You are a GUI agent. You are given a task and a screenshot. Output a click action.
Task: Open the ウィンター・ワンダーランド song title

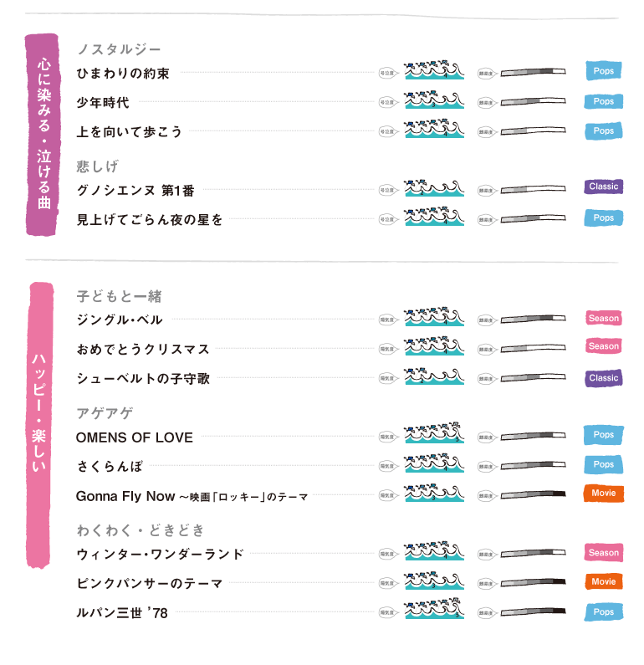[x=160, y=554]
